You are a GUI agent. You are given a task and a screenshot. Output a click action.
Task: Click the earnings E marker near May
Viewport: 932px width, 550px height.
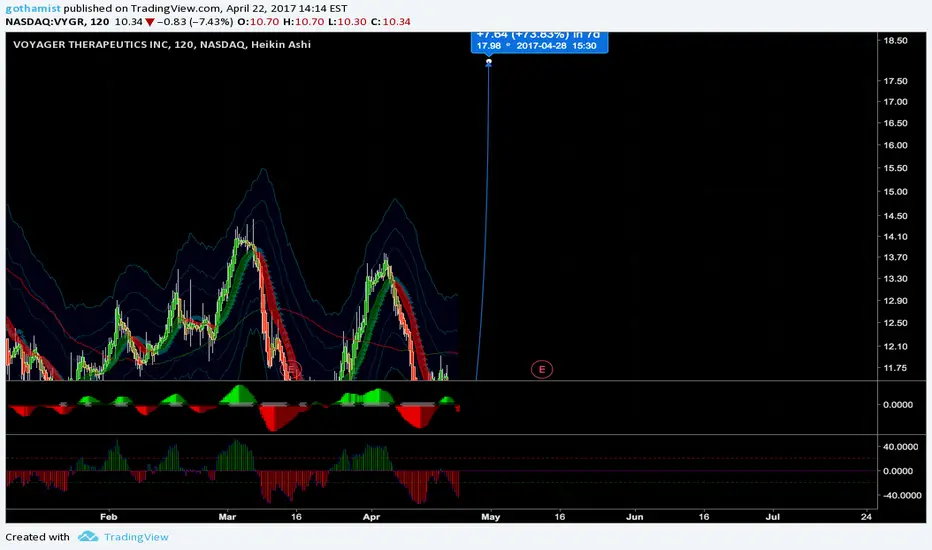click(541, 369)
